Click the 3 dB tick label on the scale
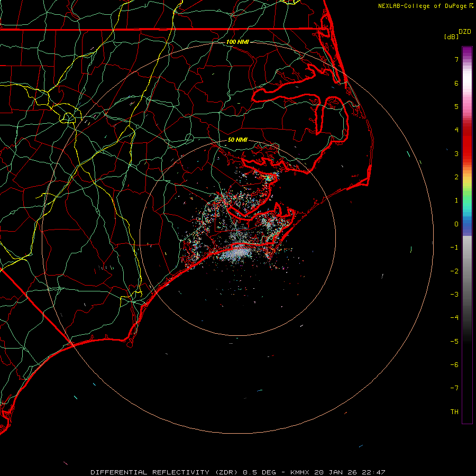This screenshot has height=476, width=476. [456, 153]
